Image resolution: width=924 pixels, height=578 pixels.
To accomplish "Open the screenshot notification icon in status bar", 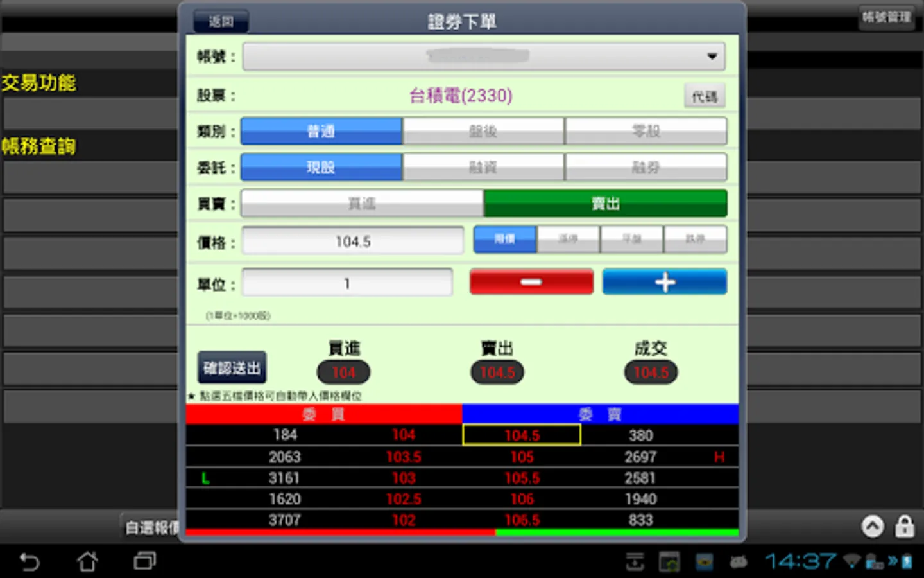I will (x=669, y=562).
